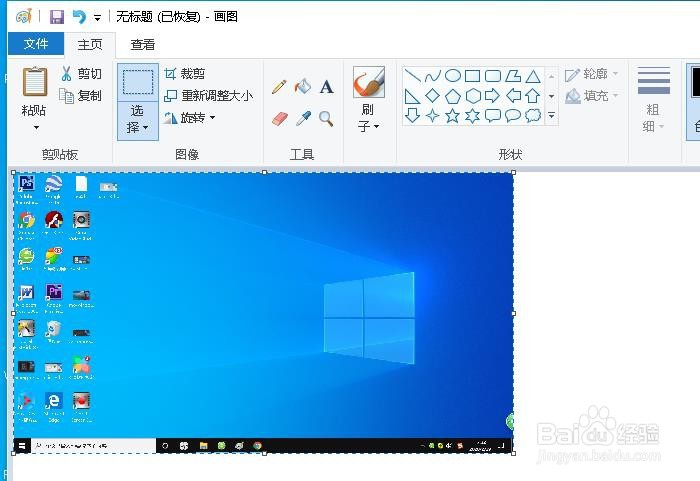Image resolution: width=700 pixels, height=481 pixels.
Task: Choose the Polygon shape
Action: tap(513, 76)
